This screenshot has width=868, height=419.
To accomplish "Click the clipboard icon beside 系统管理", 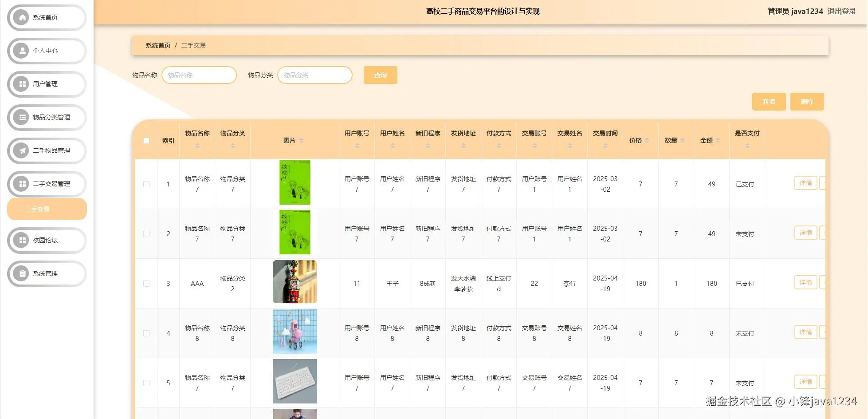I will (x=21, y=273).
